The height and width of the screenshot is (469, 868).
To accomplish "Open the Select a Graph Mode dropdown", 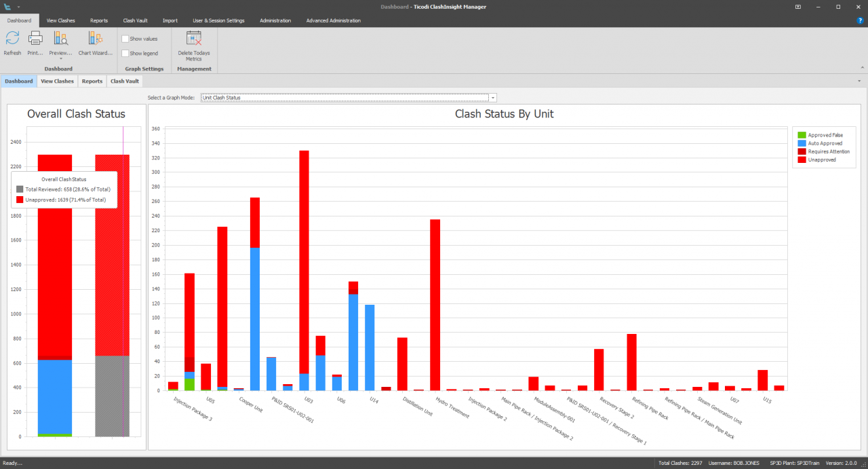I will (492, 97).
